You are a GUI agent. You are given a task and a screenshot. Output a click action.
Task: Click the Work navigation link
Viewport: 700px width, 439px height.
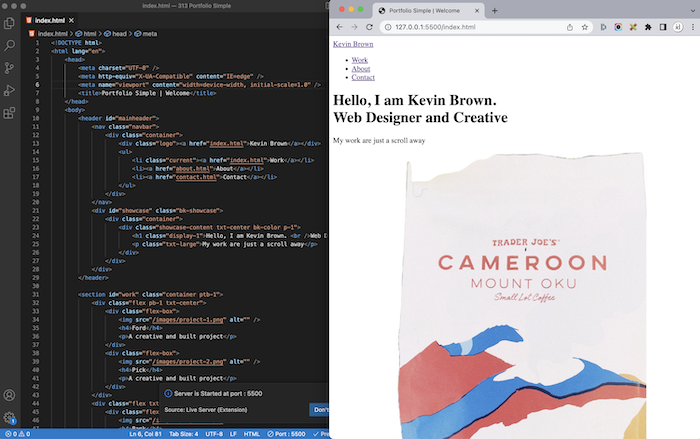click(359, 60)
